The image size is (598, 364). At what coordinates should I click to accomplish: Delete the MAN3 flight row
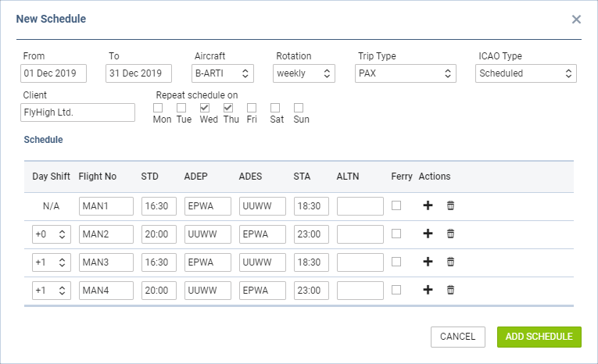tap(450, 262)
